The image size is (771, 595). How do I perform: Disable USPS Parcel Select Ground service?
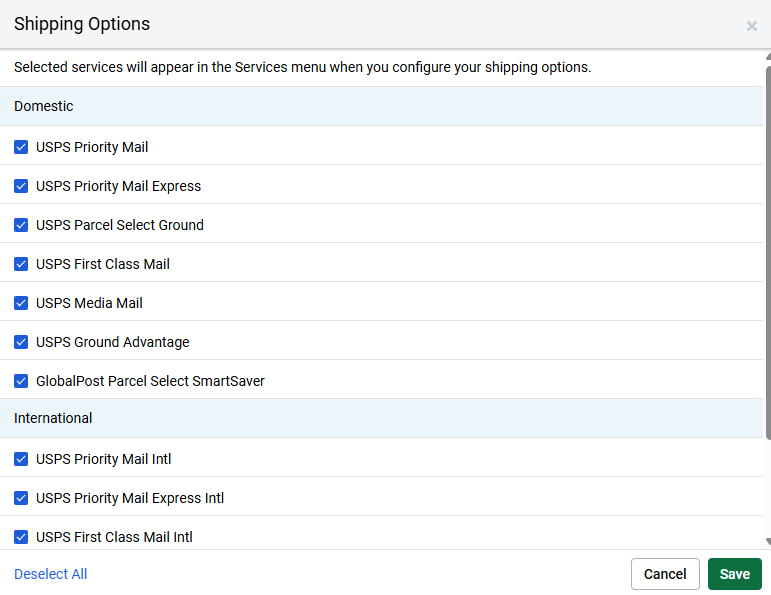(x=21, y=225)
